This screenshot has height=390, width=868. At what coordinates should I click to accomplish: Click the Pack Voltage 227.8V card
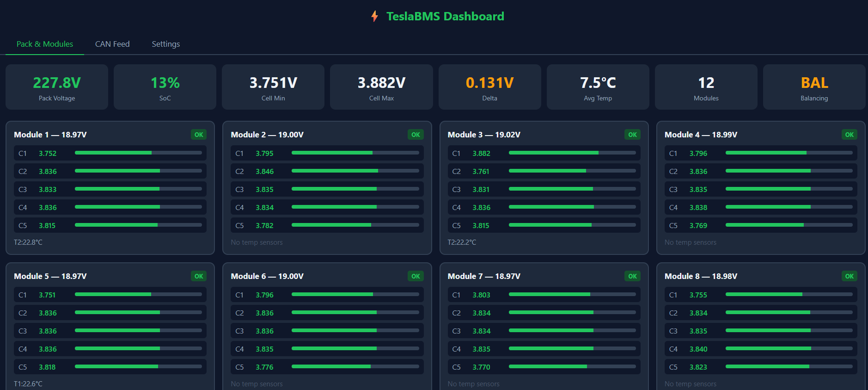57,87
